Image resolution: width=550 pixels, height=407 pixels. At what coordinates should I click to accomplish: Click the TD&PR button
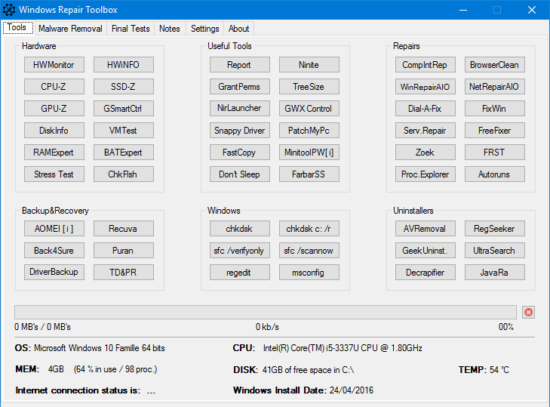[123, 272]
